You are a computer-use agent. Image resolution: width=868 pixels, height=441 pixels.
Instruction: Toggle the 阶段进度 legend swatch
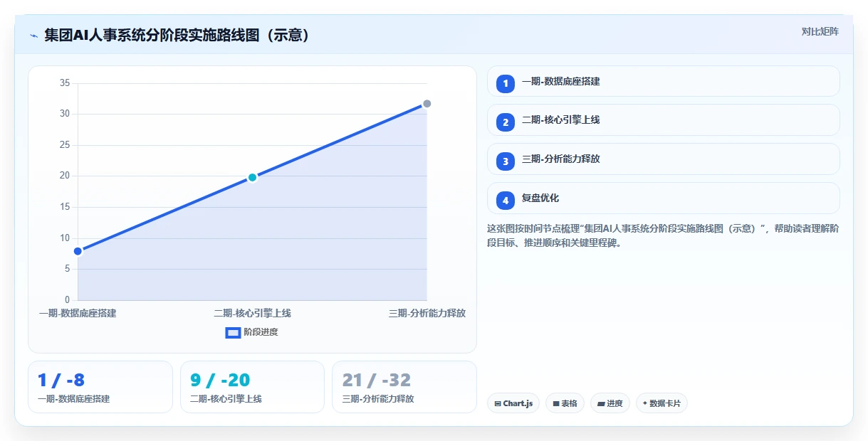233,332
